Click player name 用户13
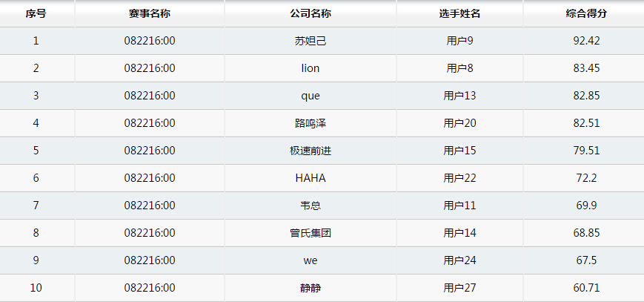 [x=459, y=96]
